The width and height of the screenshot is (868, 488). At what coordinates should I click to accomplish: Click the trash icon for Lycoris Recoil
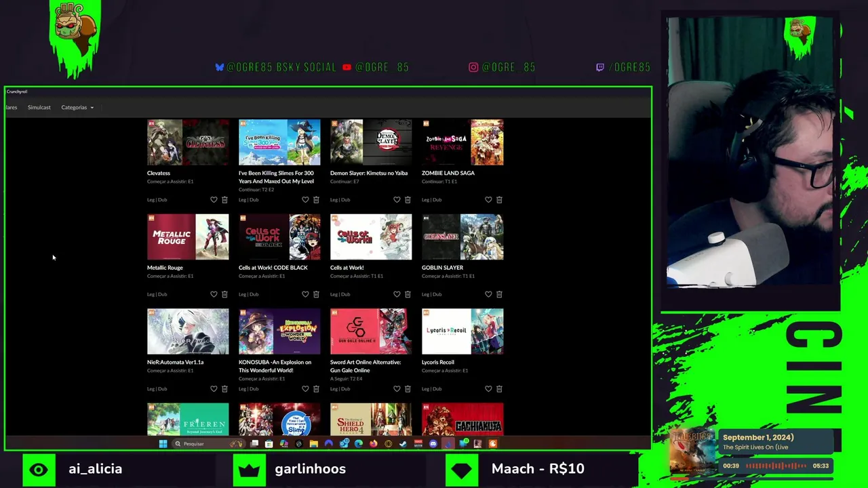[499, 389]
